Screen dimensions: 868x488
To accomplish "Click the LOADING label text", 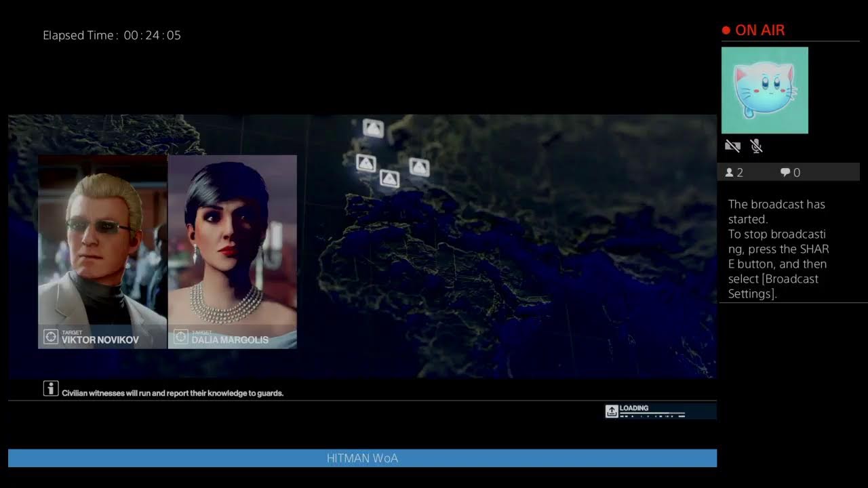I will click(634, 408).
